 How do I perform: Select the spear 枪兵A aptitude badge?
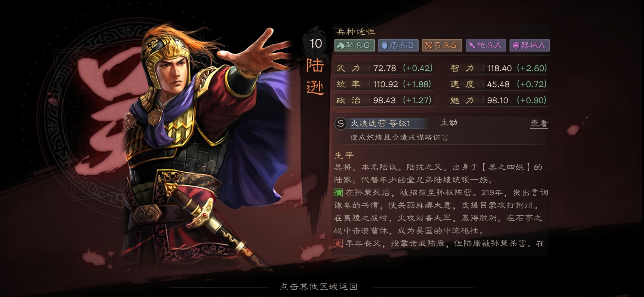[486, 45]
